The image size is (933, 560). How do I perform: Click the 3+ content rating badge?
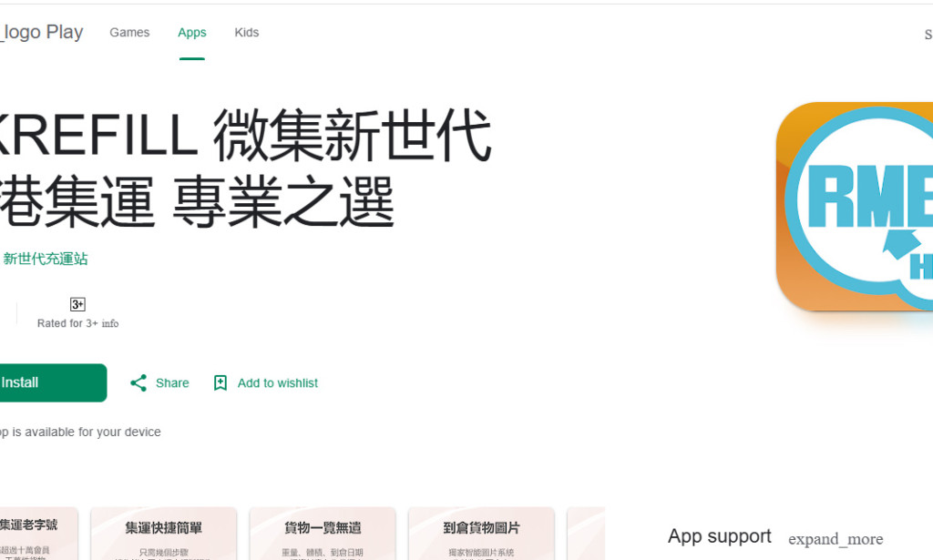[77, 304]
